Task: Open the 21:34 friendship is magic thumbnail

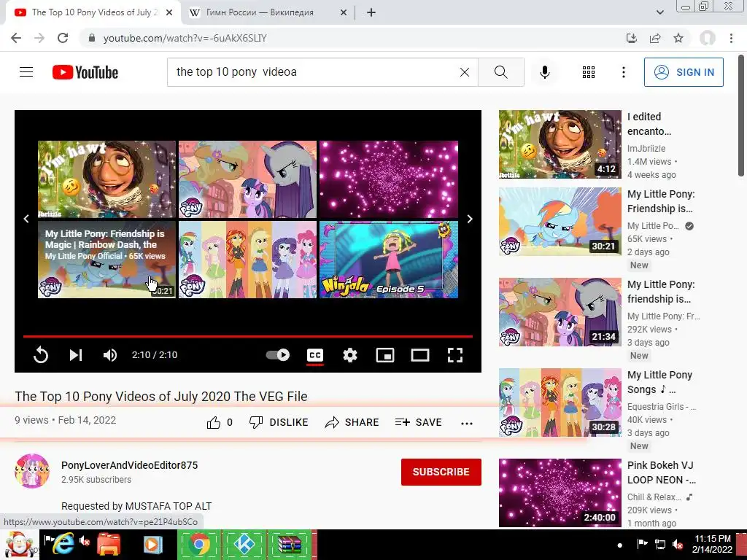Action: coord(560,312)
